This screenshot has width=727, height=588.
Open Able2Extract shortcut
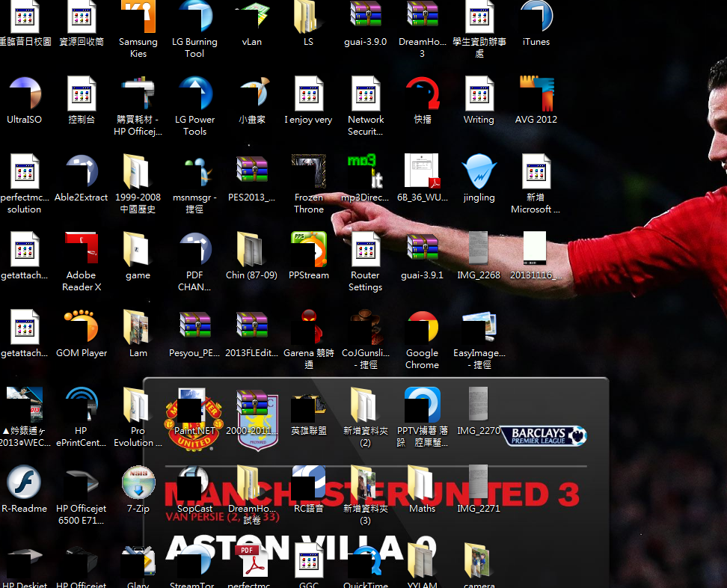[81, 171]
